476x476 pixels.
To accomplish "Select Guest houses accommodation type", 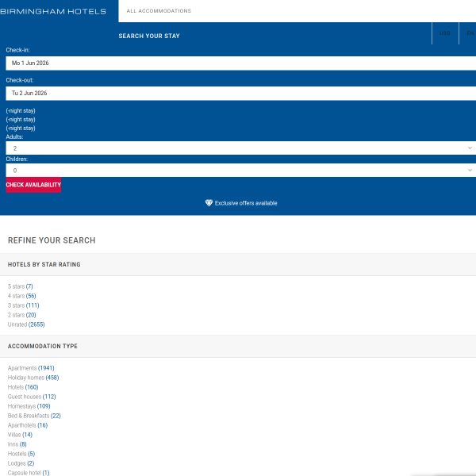I will [32, 397].
